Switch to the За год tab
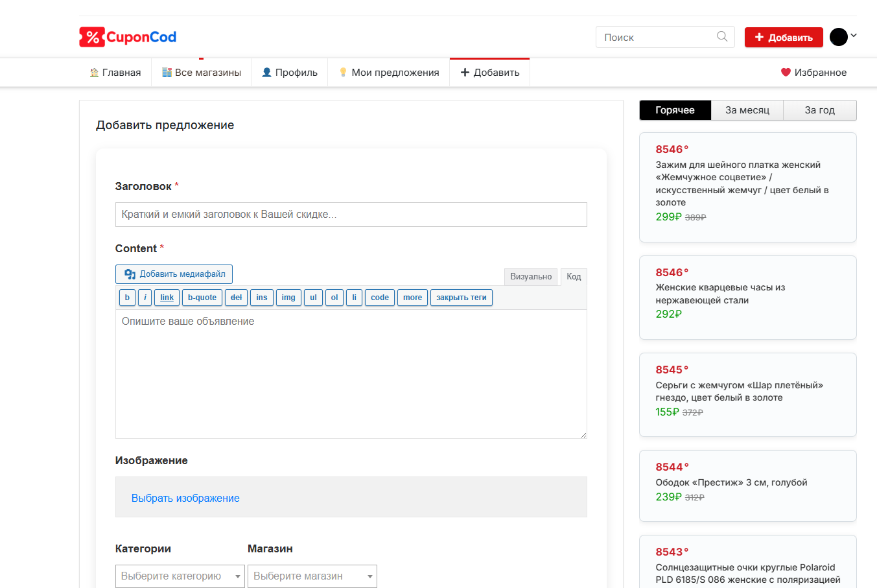Screen dimensions: 877x588 (819, 110)
